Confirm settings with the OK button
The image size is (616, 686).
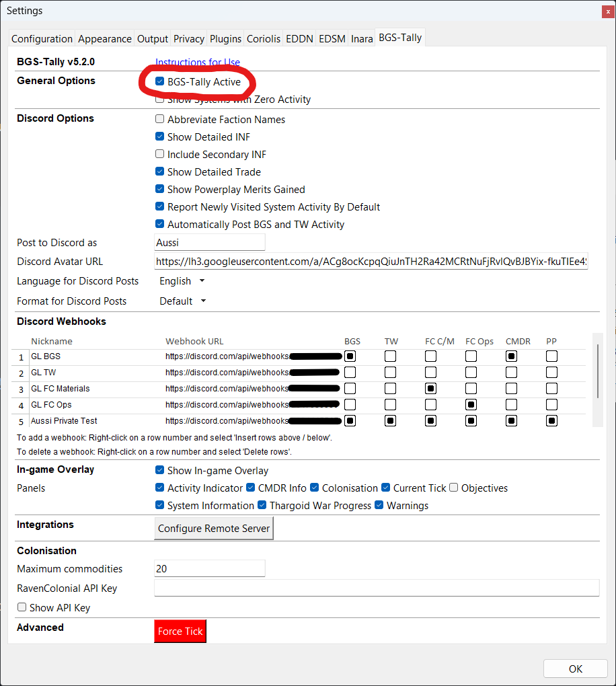pyautogui.click(x=575, y=669)
